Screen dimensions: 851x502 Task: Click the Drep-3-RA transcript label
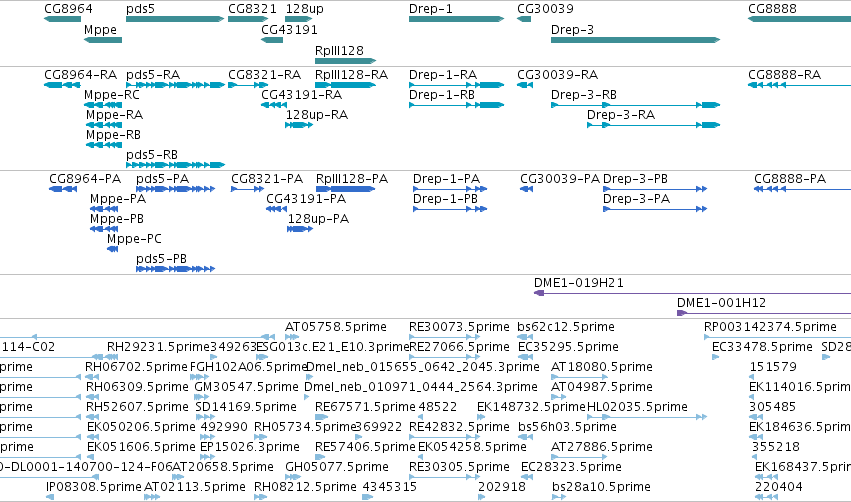click(x=621, y=115)
